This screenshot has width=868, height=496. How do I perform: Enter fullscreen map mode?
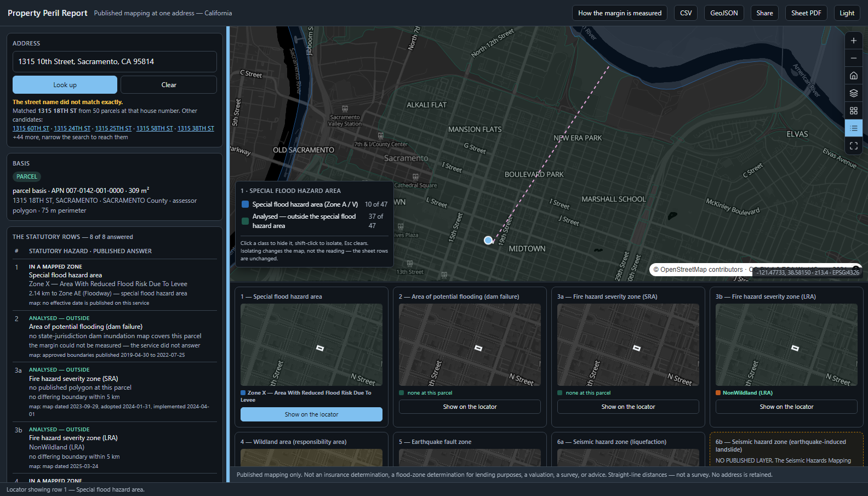click(853, 146)
